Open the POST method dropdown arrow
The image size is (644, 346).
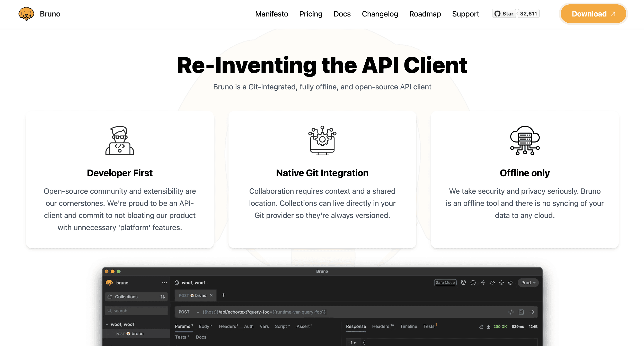pyautogui.click(x=198, y=312)
